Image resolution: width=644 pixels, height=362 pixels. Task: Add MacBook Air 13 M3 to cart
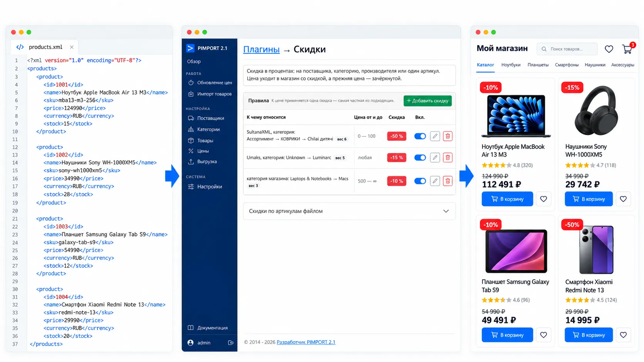pyautogui.click(x=507, y=199)
